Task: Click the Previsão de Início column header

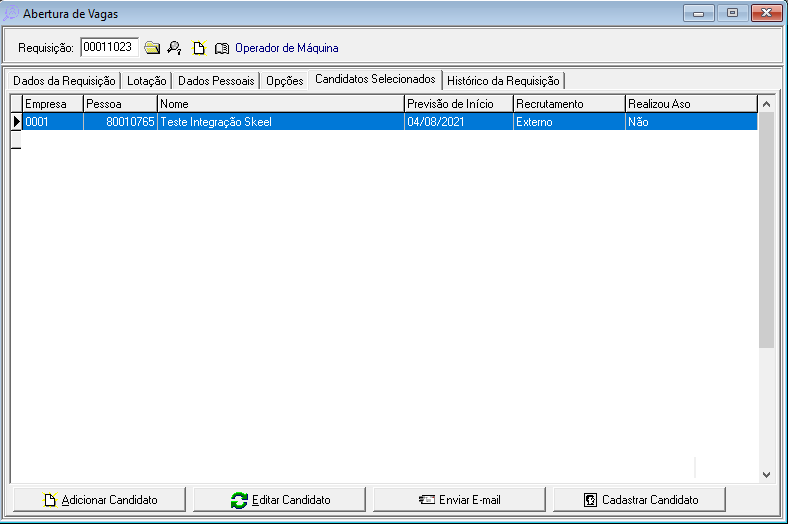Action: click(458, 103)
